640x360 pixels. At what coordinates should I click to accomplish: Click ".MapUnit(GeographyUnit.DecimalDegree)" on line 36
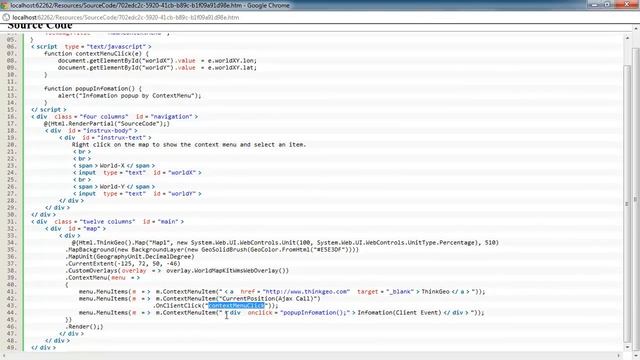click(x=130, y=256)
